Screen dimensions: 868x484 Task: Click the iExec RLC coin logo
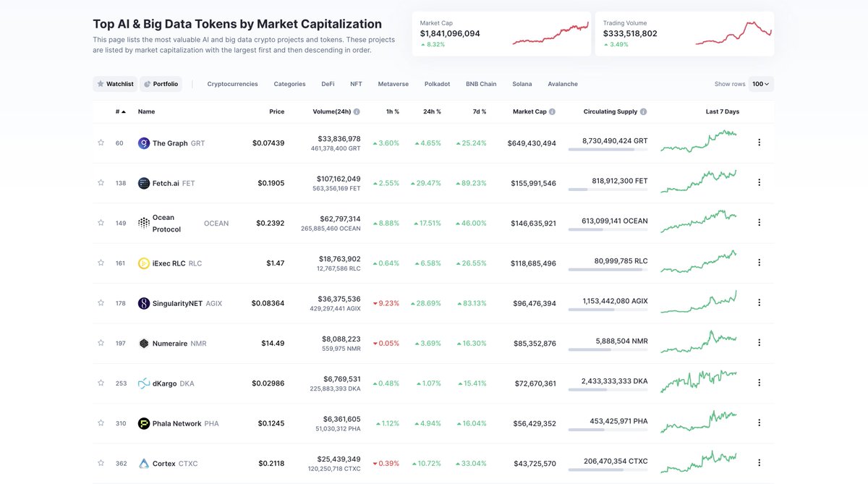tap(144, 263)
